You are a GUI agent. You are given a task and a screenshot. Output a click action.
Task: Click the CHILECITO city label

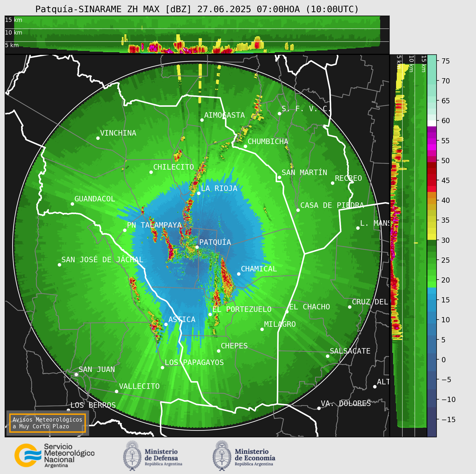[174, 167]
